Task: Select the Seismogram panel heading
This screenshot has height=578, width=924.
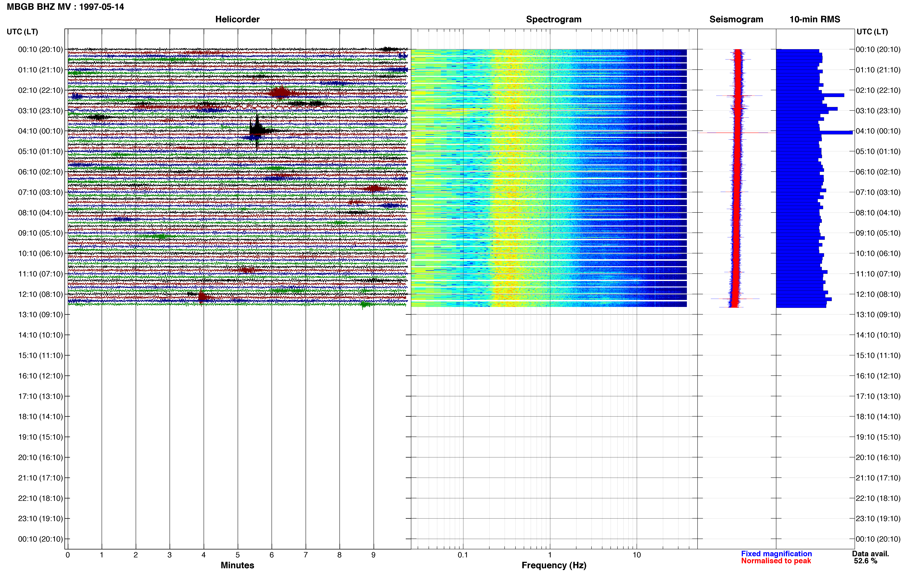Action: tap(736, 20)
